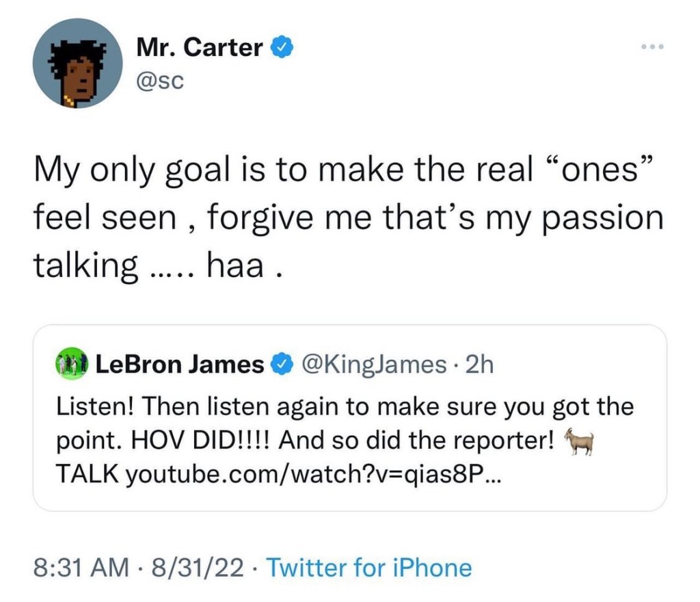Open Mr. Carter's pixel-art profile avatar
Viewport: 700px width, 602px height.
pos(77,64)
